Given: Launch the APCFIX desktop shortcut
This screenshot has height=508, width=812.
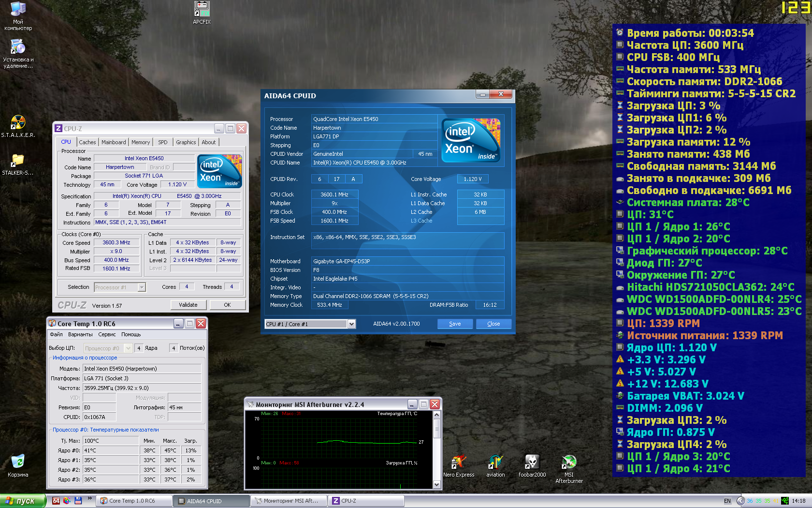Looking at the screenshot, I should (202, 13).
